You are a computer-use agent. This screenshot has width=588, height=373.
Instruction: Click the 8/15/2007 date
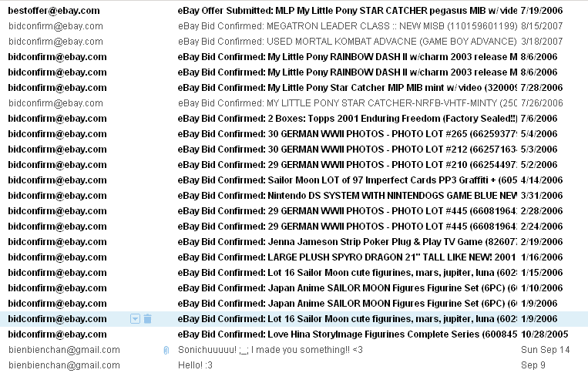(x=542, y=26)
